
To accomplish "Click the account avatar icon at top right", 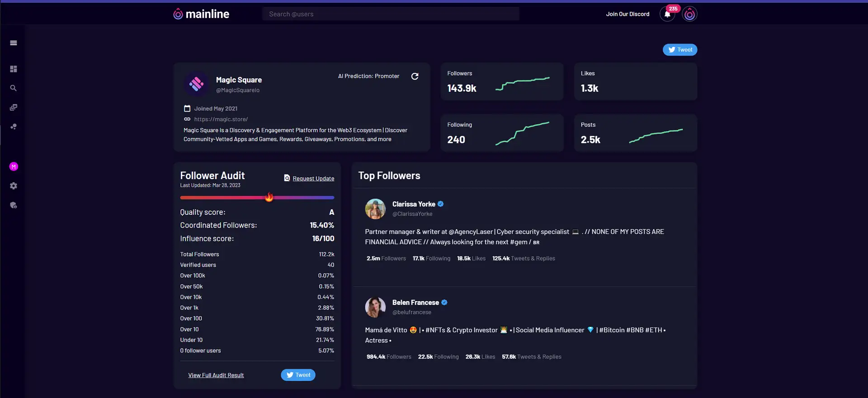I will coord(689,14).
